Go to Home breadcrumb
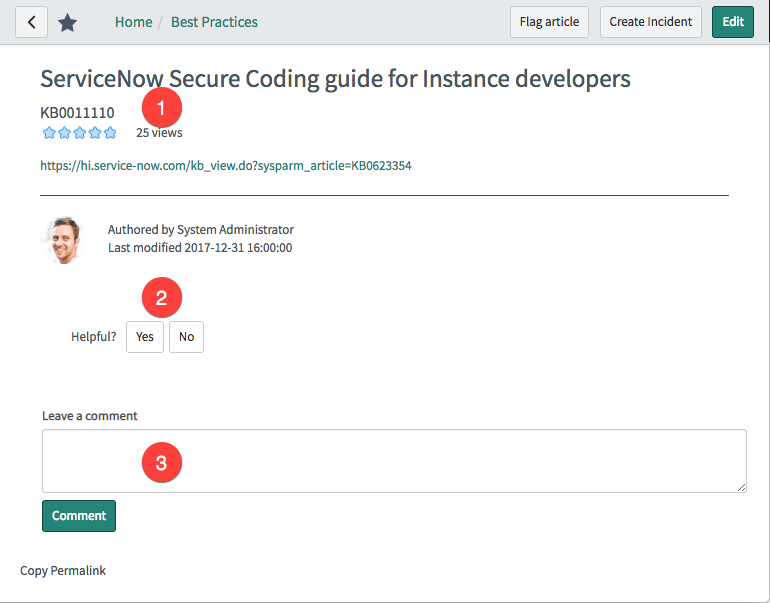 134,22
